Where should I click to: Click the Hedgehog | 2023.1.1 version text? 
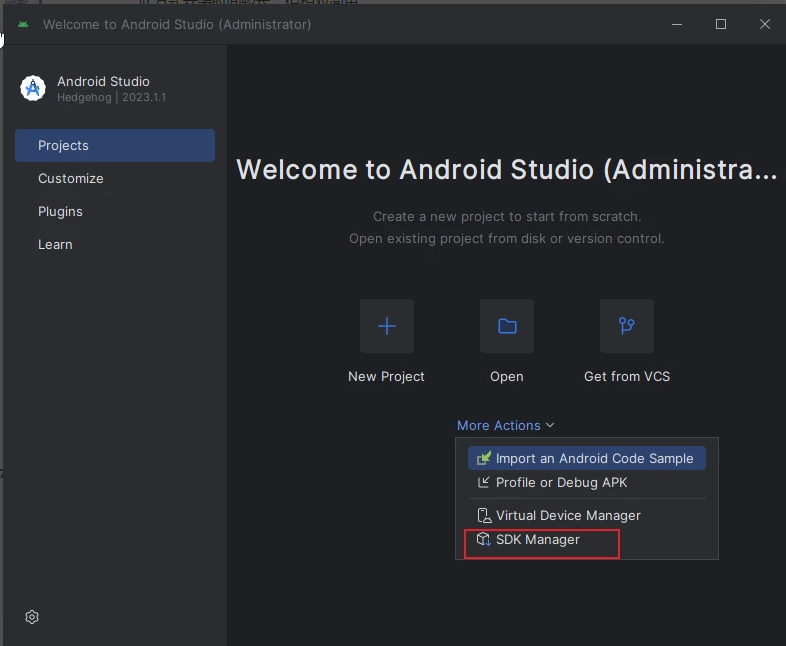pos(111,97)
